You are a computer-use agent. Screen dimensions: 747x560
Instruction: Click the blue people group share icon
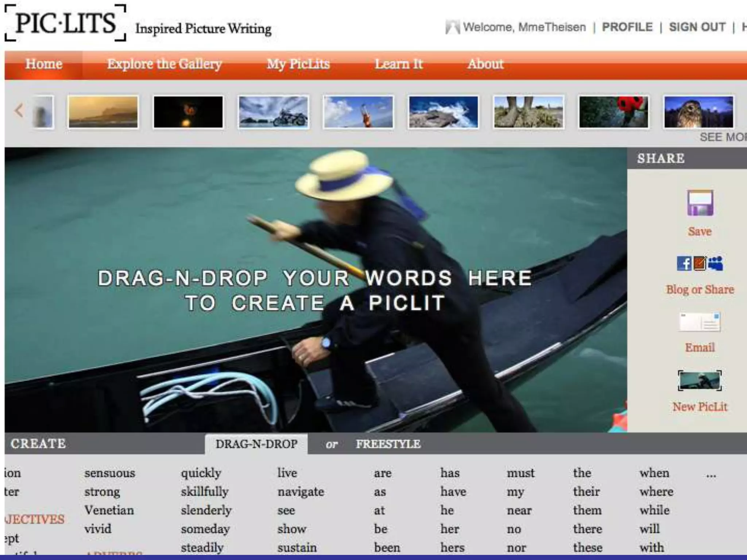click(715, 263)
